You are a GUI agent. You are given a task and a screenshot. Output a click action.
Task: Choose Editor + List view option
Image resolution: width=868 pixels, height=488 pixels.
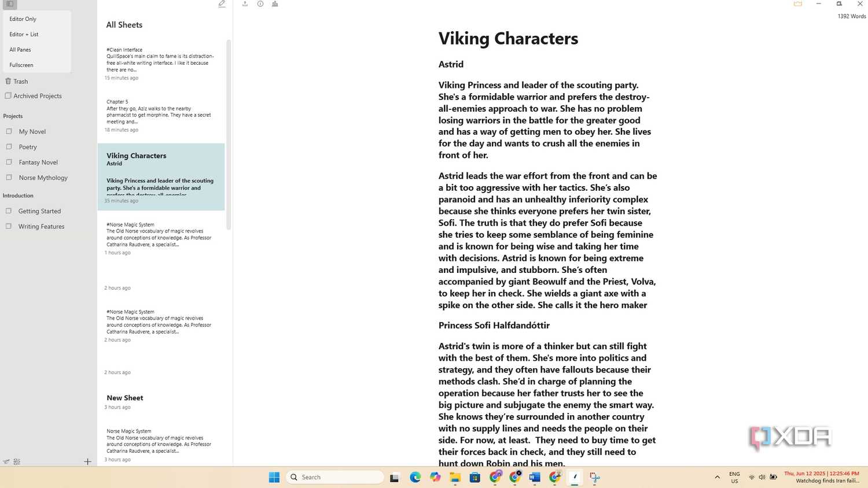click(x=24, y=34)
